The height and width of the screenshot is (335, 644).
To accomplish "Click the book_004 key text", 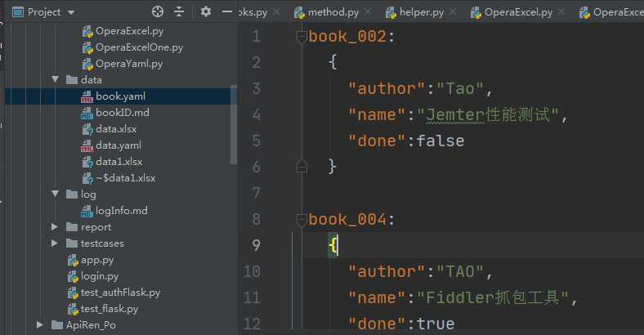I will click(347, 219).
